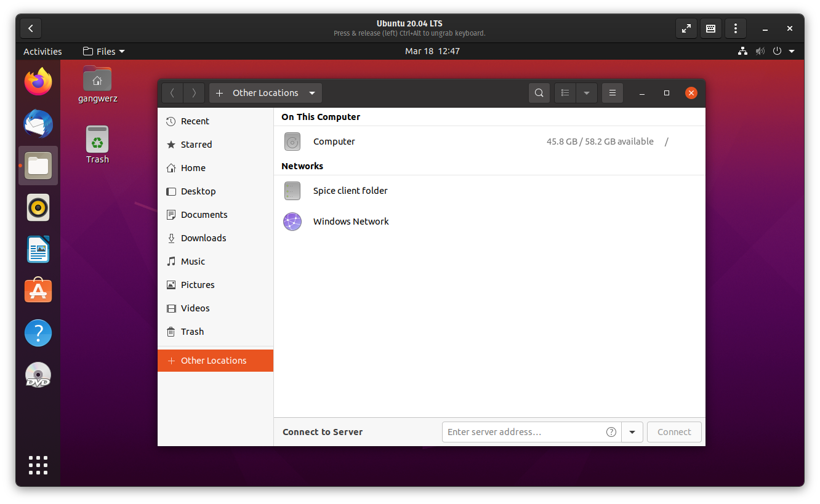Open Ubuntu Software from the dock

38,290
